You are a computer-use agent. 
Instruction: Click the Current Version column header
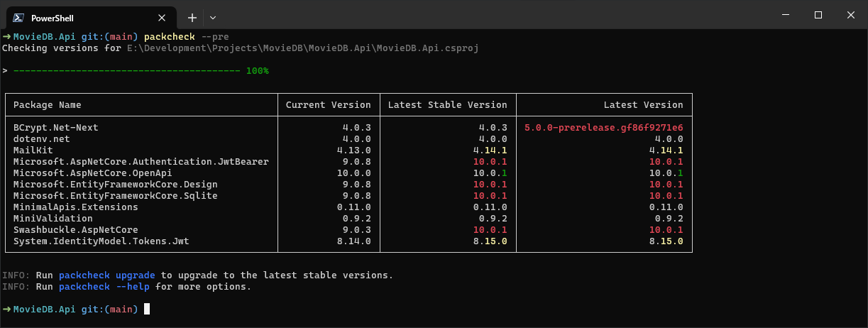point(329,105)
